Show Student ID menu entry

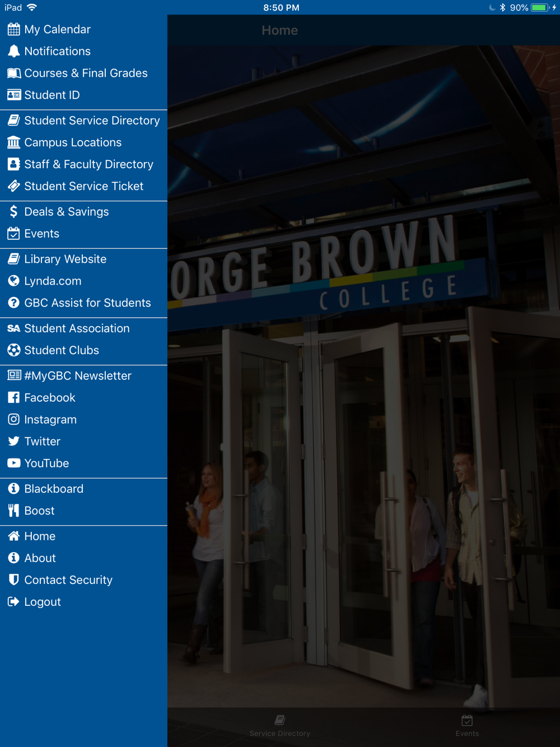(83, 95)
